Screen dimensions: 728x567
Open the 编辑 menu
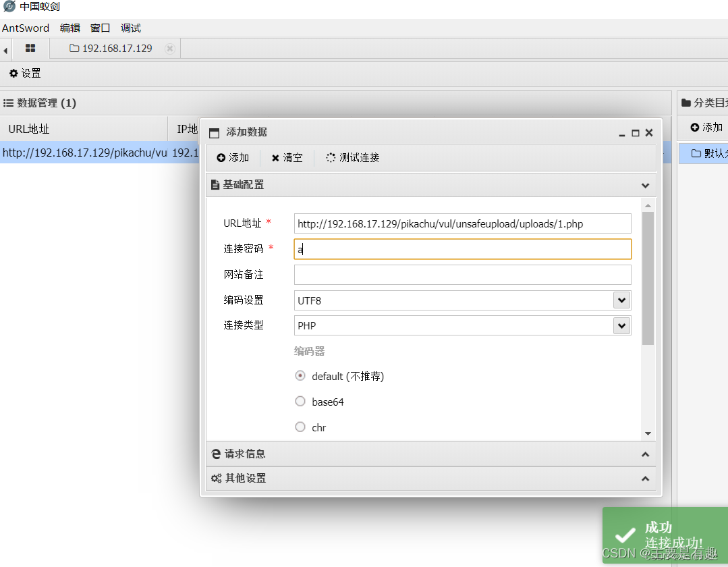coord(70,28)
